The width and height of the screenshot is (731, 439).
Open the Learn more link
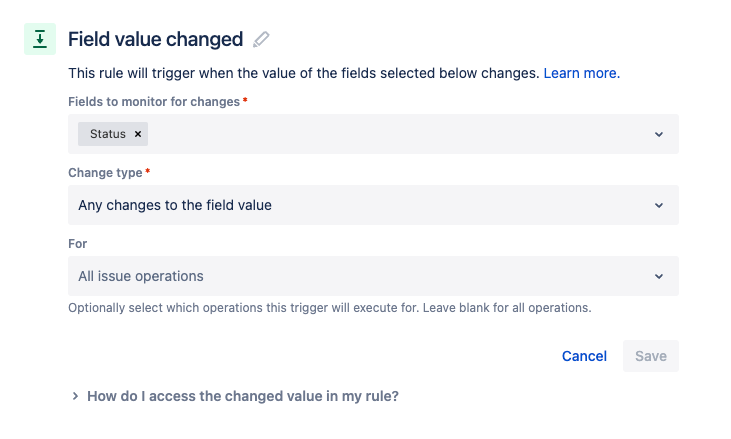coord(582,73)
